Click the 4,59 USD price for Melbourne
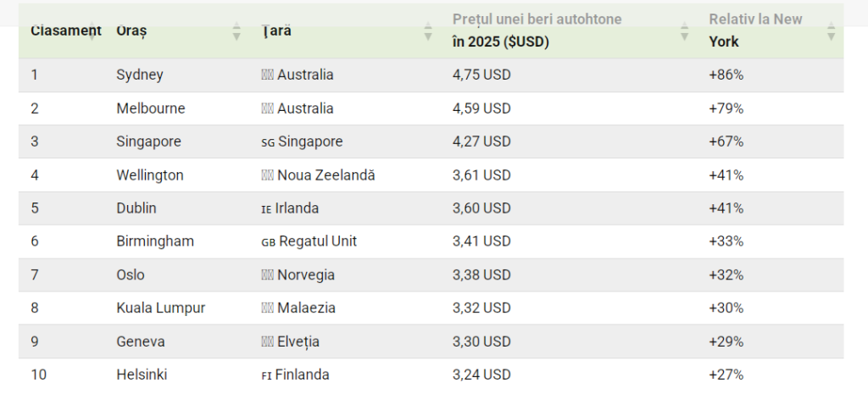868x394 pixels. point(481,108)
